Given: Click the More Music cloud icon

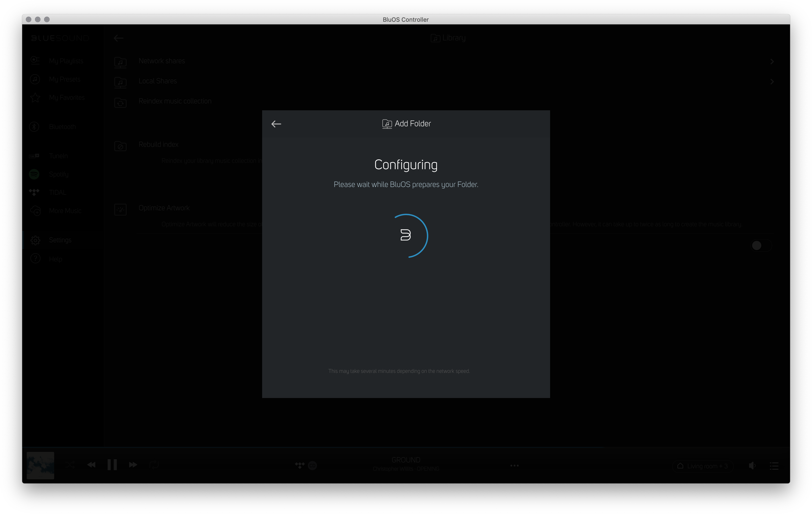Looking at the screenshot, I should tap(35, 211).
